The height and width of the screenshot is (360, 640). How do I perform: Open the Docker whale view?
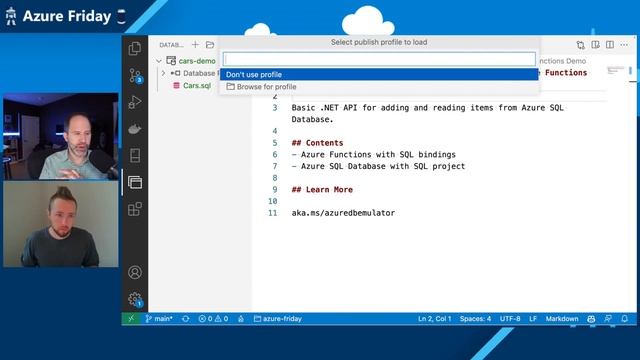point(135,129)
